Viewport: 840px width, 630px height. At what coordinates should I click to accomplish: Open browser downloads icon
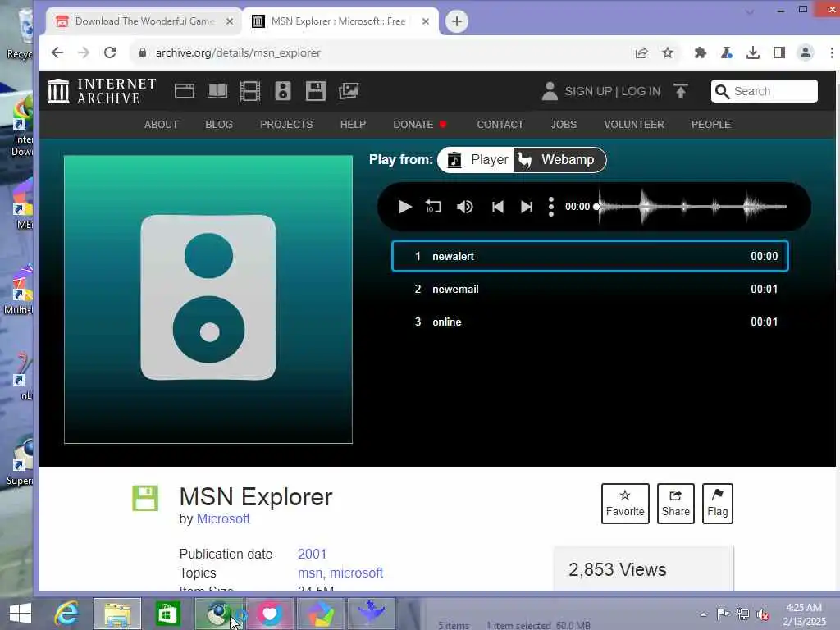click(753, 52)
